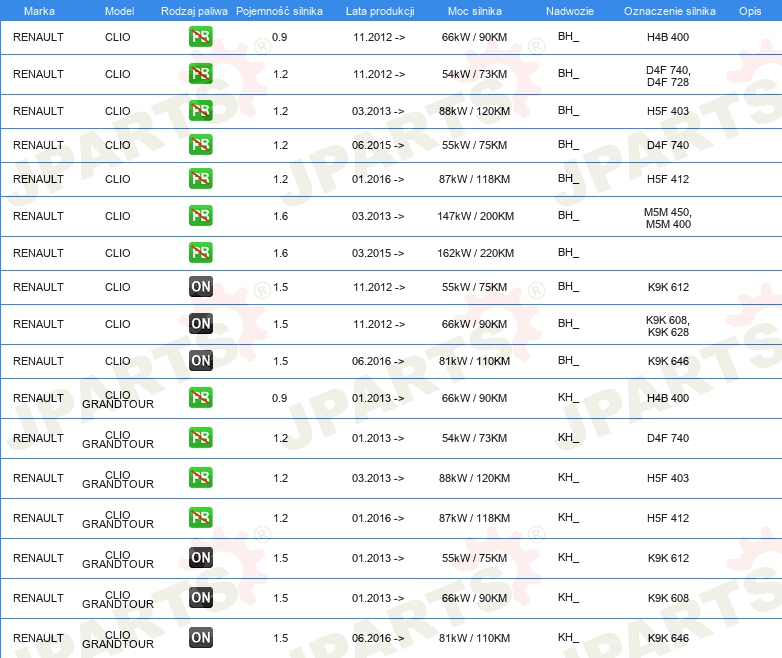
Task: Click CLIO GRANDTOUR model in 0.9 row
Action: pos(118,399)
